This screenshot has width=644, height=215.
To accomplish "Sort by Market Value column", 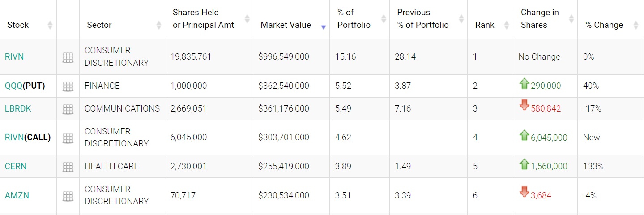I will tap(286, 25).
